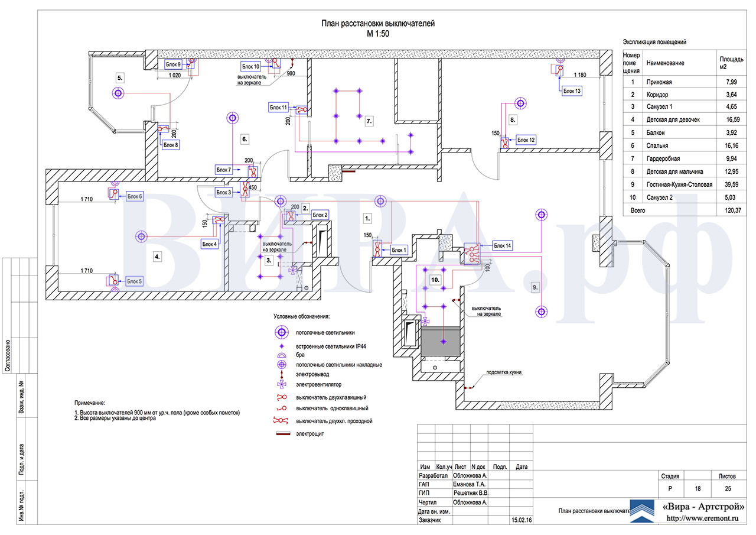Image resolution: width=756 pixels, height=535 pixels.
Task: Select the ceiling light legend icon 'потолочные светильники'
Action: 282,333
